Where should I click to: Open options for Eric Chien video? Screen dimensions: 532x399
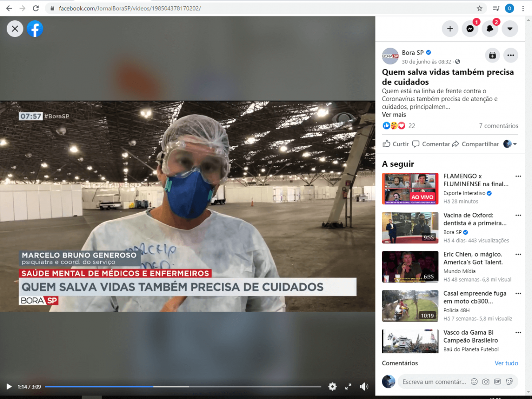pyautogui.click(x=518, y=254)
